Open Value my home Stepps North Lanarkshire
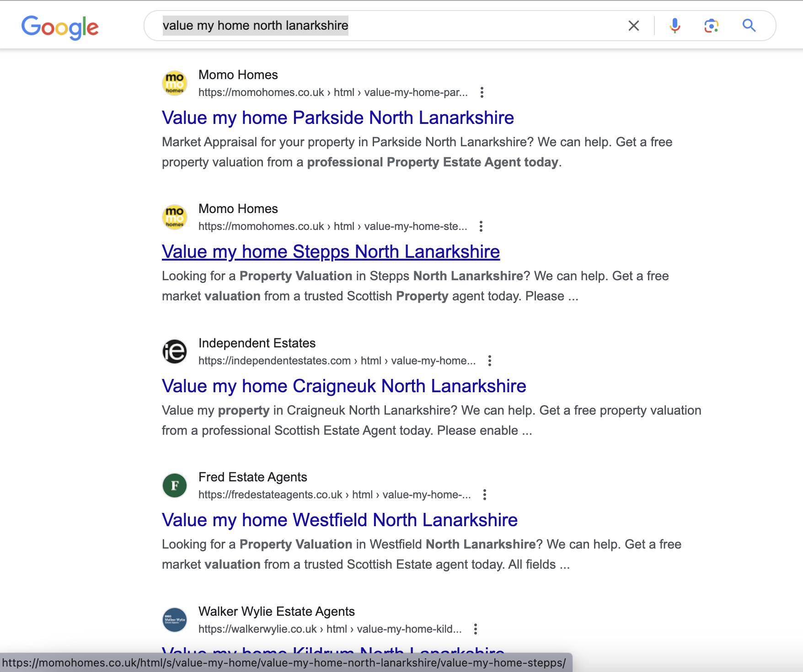 pos(331,252)
